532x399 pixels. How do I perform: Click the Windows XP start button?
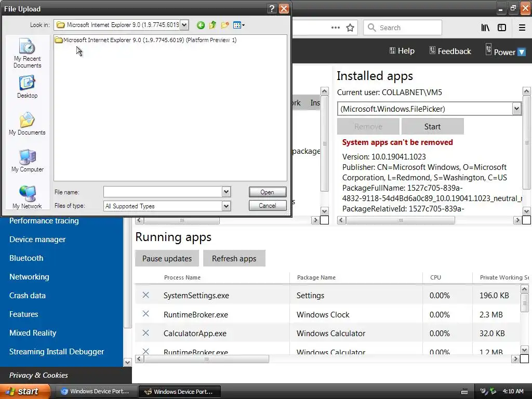[25, 391]
